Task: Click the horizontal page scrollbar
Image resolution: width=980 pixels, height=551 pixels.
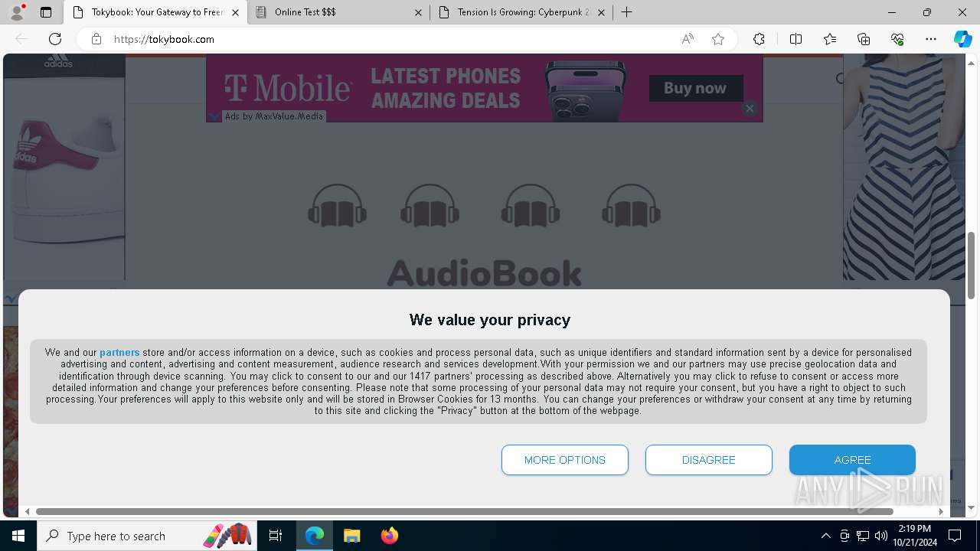Action: (x=464, y=511)
